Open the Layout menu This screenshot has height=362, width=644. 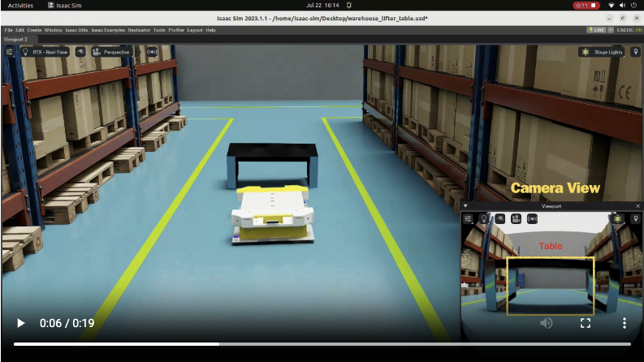[195, 30]
